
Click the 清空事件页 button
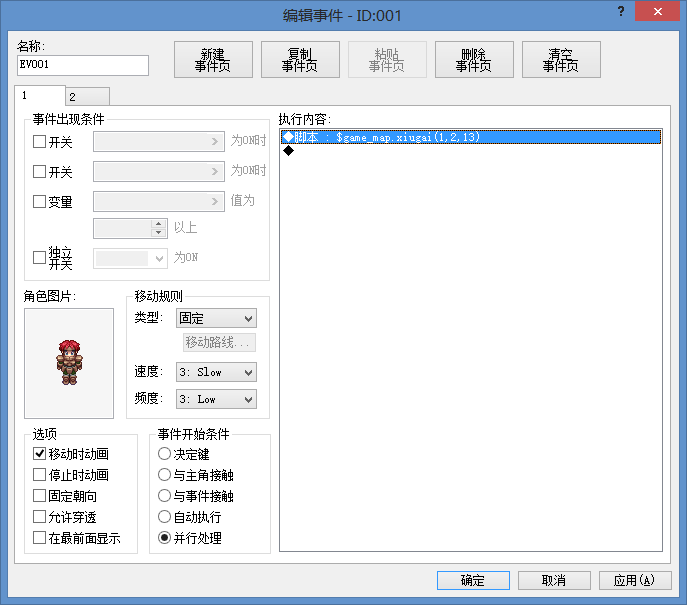pos(561,60)
